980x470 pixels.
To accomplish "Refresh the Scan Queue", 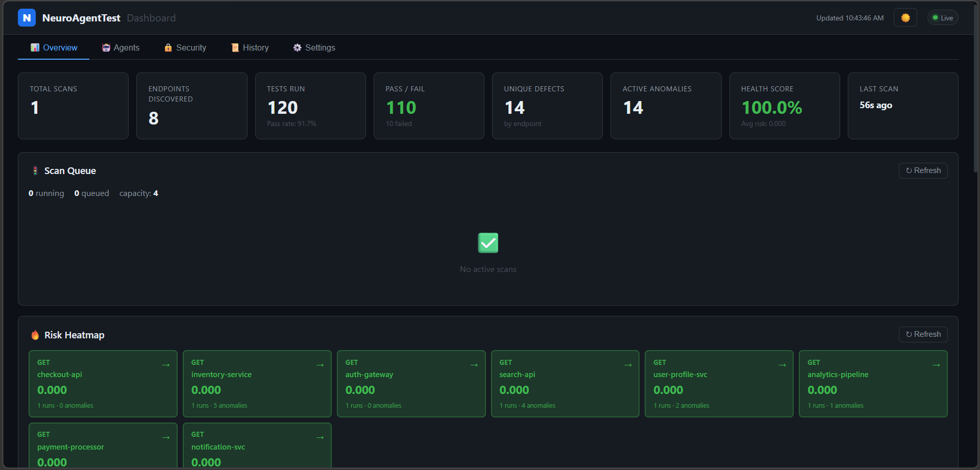I will click(x=923, y=170).
